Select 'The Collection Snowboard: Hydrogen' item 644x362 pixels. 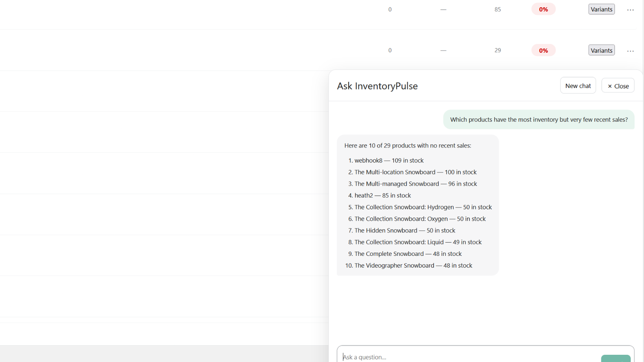point(423,207)
